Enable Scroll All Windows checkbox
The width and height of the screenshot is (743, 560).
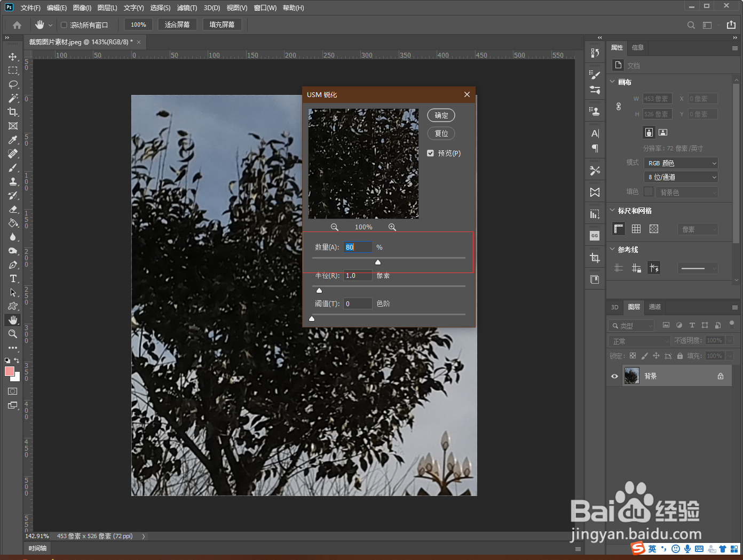point(64,25)
